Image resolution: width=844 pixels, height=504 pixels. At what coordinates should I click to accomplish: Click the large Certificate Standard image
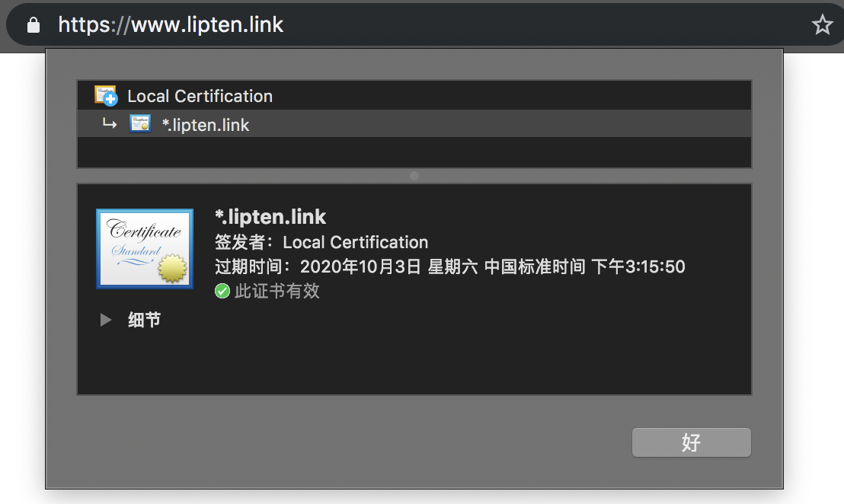click(x=145, y=249)
